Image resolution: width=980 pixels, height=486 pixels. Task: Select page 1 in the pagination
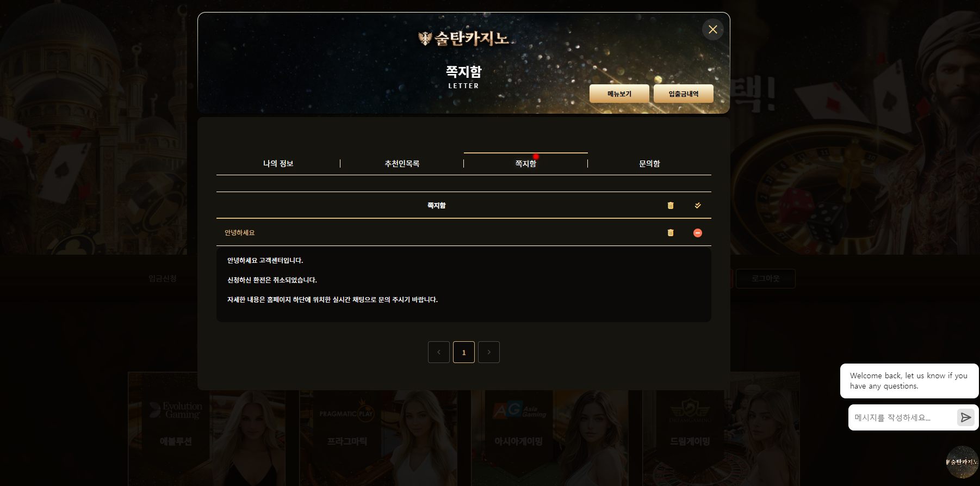[464, 352]
